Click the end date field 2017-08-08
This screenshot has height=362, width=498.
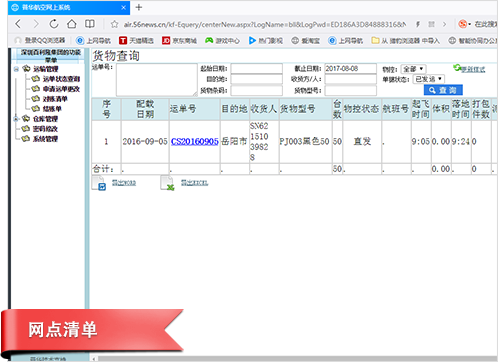(350, 69)
